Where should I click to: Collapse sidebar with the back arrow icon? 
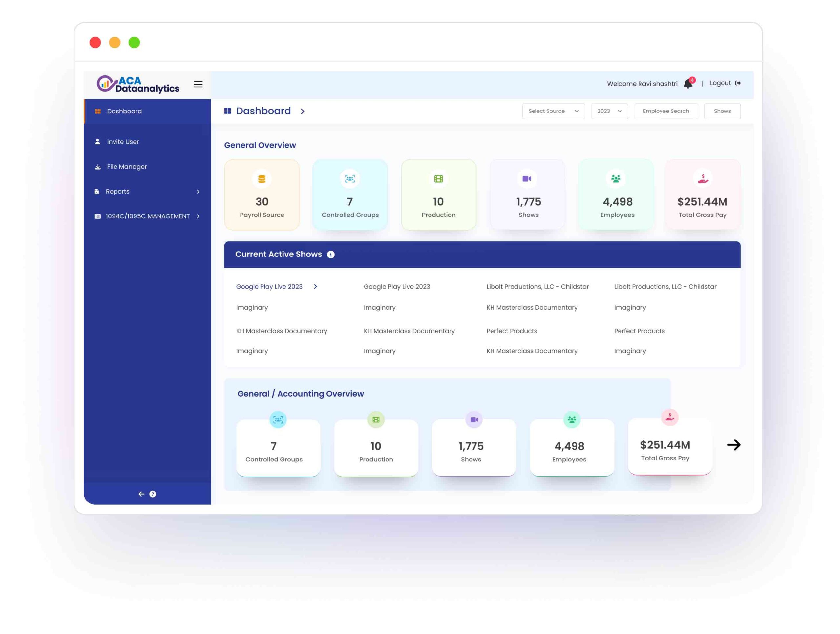point(141,494)
